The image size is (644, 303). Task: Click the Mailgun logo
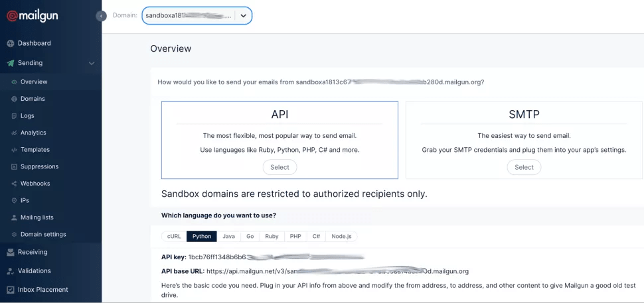32,17
